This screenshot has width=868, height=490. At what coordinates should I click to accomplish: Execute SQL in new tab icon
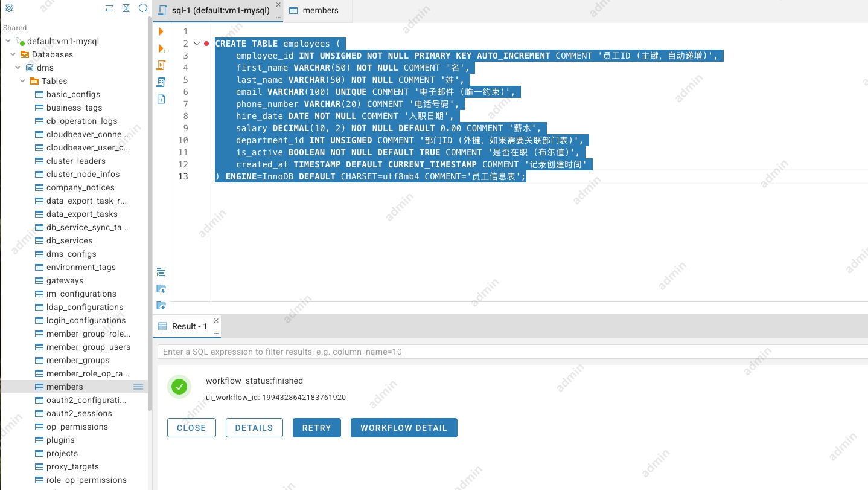(x=161, y=48)
